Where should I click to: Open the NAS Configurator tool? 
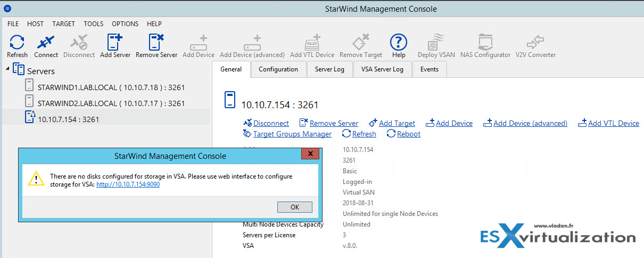(x=485, y=42)
